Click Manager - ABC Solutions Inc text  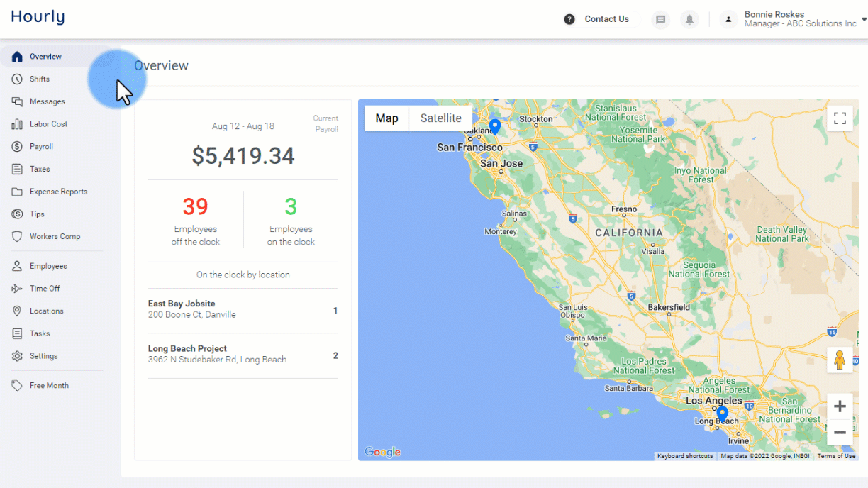(800, 24)
